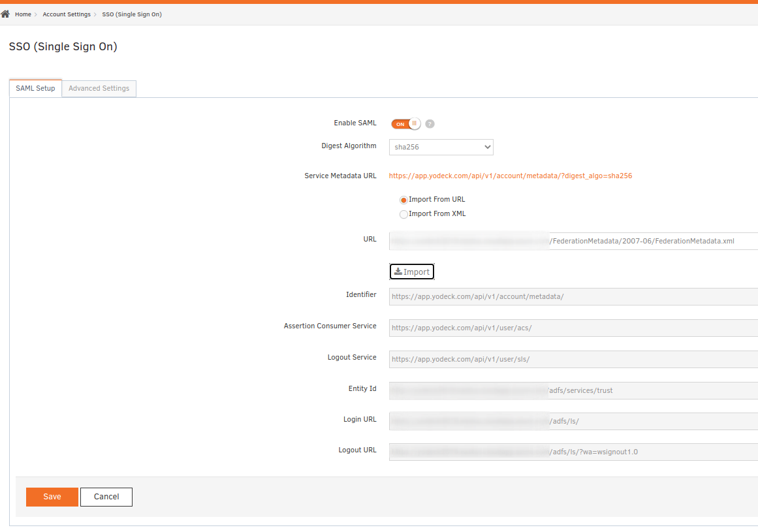The height and width of the screenshot is (532, 758).
Task: Click the help question mark icon
Action: pyautogui.click(x=430, y=124)
